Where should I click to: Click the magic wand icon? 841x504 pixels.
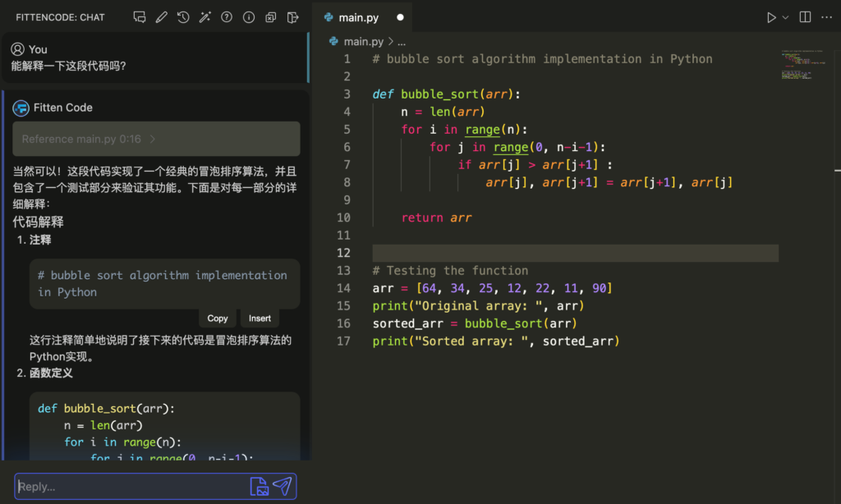(x=205, y=17)
